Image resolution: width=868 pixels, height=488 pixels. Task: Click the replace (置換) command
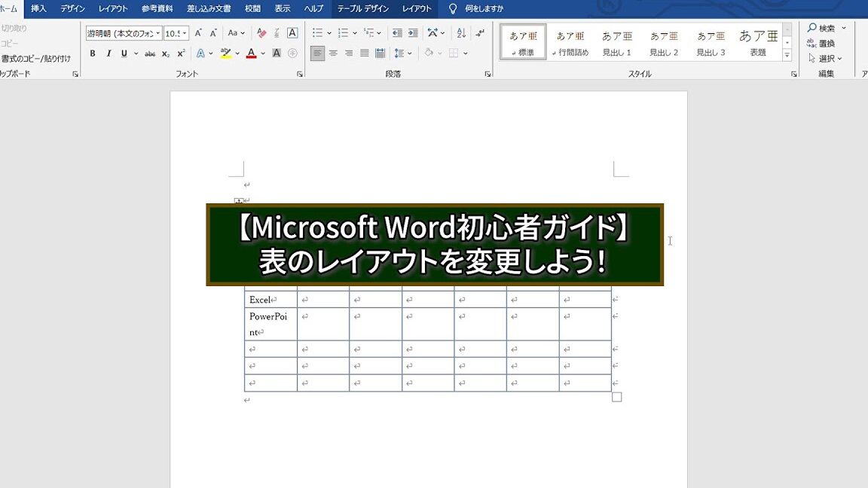coord(821,43)
